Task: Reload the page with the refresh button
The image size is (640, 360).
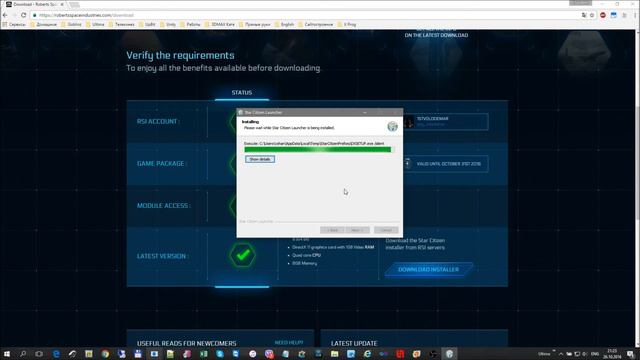Action: coord(24,15)
